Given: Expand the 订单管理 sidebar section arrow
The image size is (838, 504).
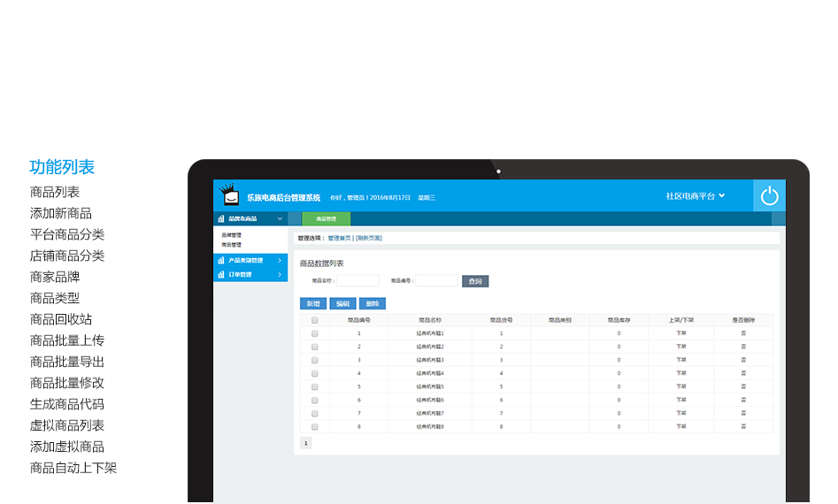Looking at the screenshot, I should 280,275.
